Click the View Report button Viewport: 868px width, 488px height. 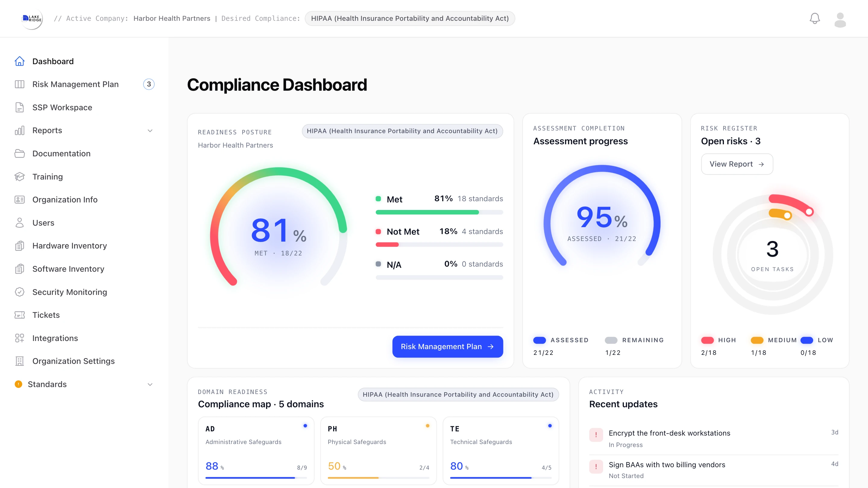click(737, 164)
